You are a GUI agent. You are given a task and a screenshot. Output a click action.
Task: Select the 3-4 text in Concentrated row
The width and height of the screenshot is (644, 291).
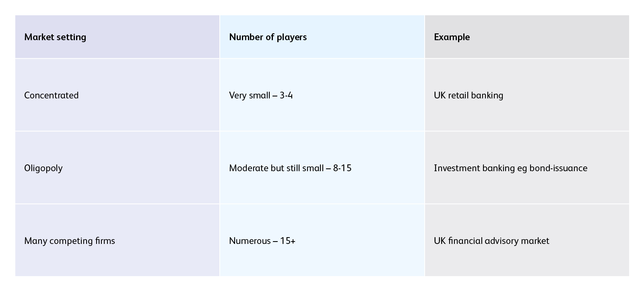[x=286, y=95]
